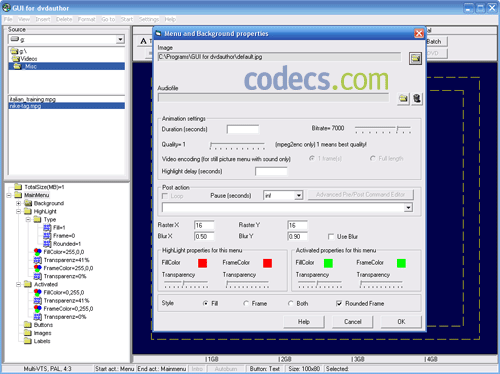The height and width of the screenshot is (374, 500).
Task: Pick the Activated FrameColor green swatch
Action: coord(401,263)
